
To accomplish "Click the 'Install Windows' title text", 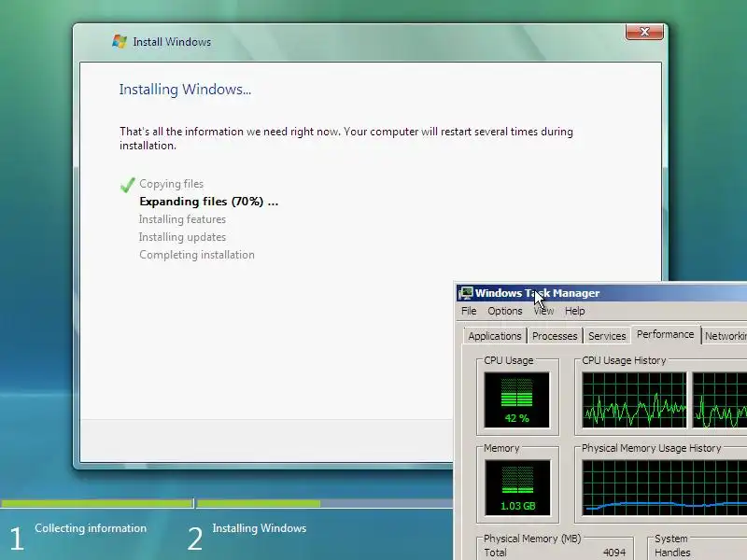I will (x=172, y=42).
